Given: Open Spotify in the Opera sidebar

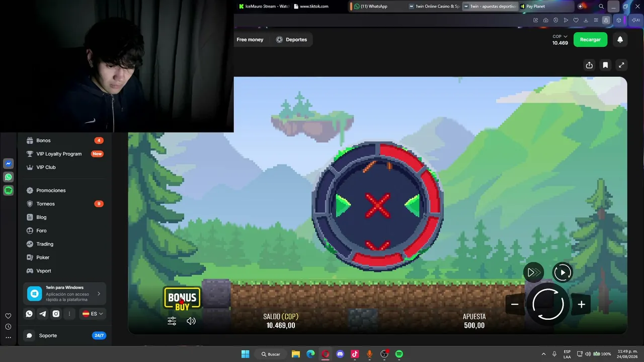Looking at the screenshot, I should pos(8,191).
